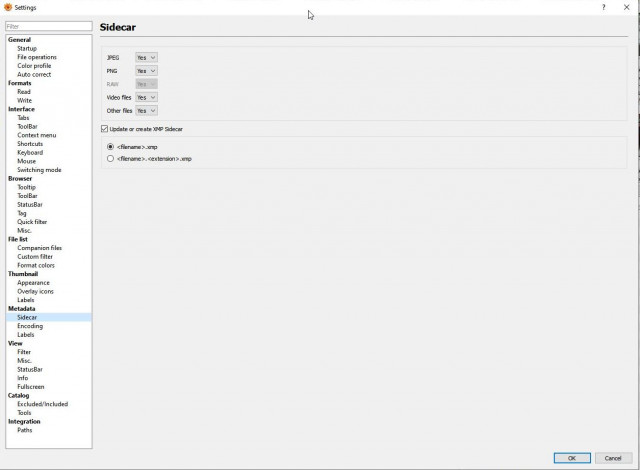Viewport: 640px width, 470px height.
Task: Open the Write formats page
Action: click(x=24, y=100)
